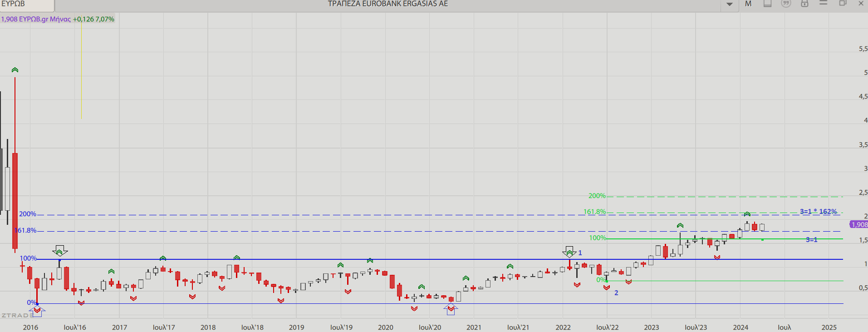Click the '3=1' annotation on green line
This screenshot has height=332, width=868.
tap(812, 240)
